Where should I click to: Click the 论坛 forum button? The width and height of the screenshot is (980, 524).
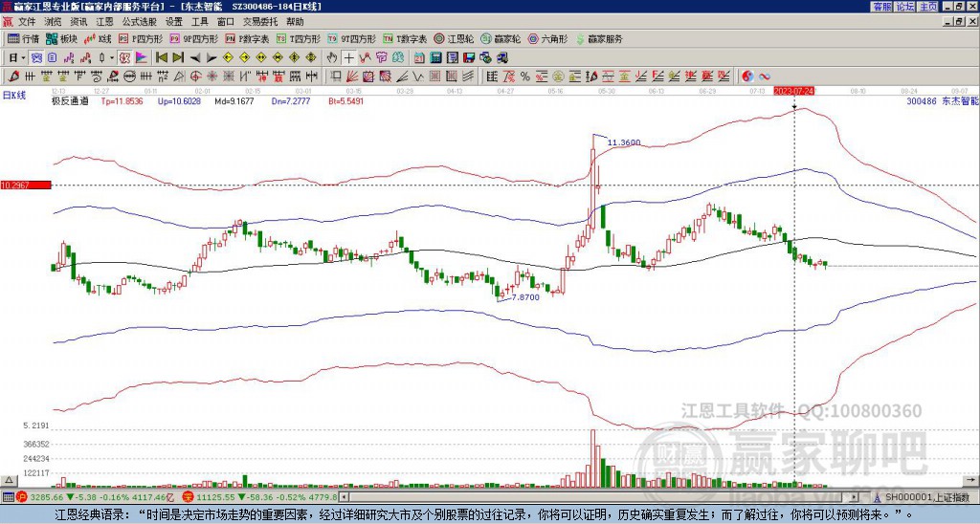point(905,7)
